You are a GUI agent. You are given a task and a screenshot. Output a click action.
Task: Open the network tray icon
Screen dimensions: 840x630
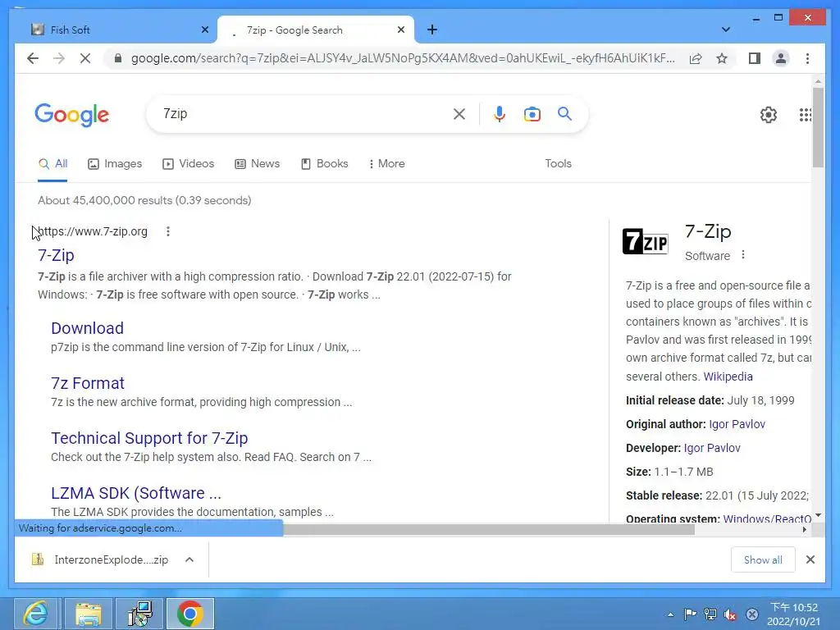click(x=710, y=614)
